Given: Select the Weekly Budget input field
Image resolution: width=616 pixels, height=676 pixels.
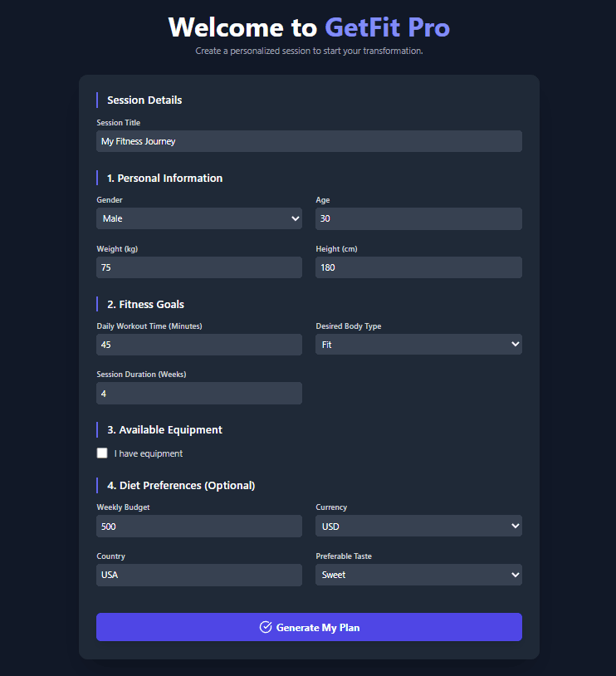Looking at the screenshot, I should pyautogui.click(x=199, y=526).
